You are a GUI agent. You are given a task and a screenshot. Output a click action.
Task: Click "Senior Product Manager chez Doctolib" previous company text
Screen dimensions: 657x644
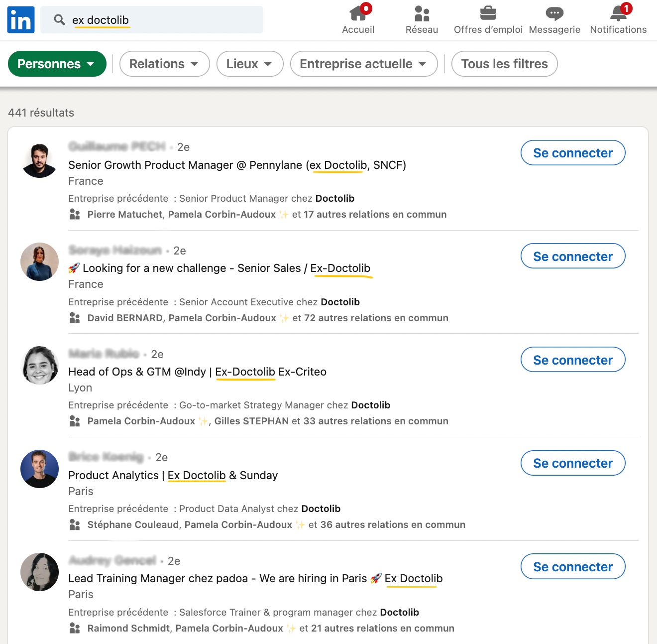click(x=267, y=199)
